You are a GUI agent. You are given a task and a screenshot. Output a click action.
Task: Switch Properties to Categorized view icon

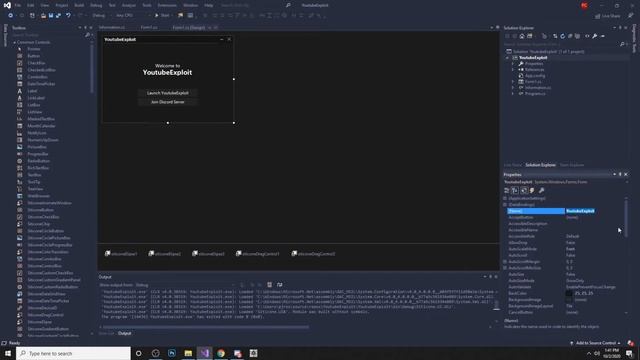pos(507,191)
